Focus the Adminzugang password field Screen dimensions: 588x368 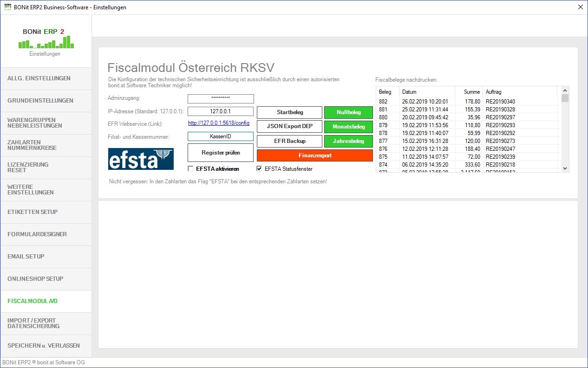(x=221, y=99)
